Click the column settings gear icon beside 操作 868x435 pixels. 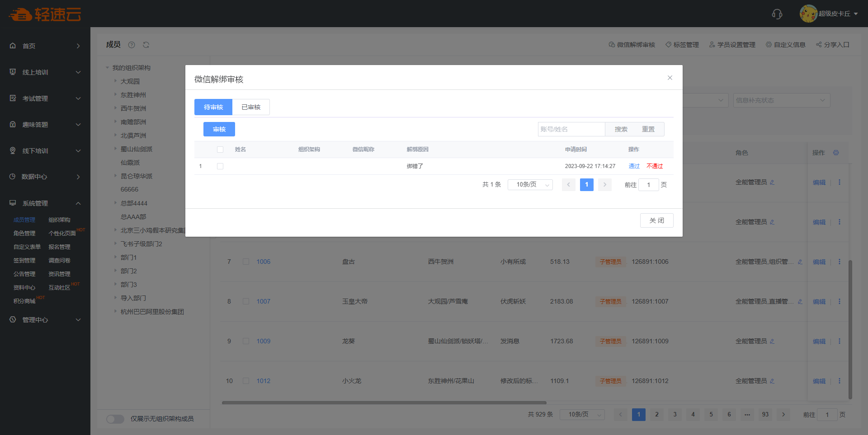pos(836,153)
